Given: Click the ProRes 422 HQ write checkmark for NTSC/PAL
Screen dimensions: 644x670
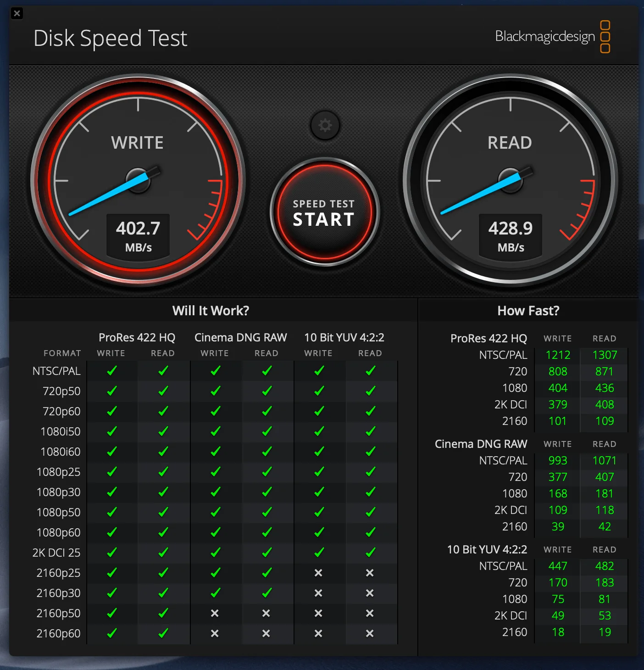Looking at the screenshot, I should 111,371.
